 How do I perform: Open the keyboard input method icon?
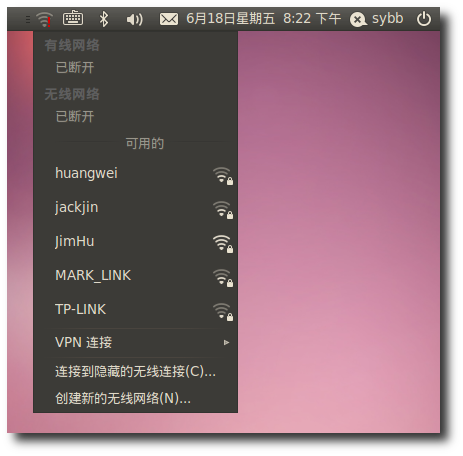click(73, 18)
